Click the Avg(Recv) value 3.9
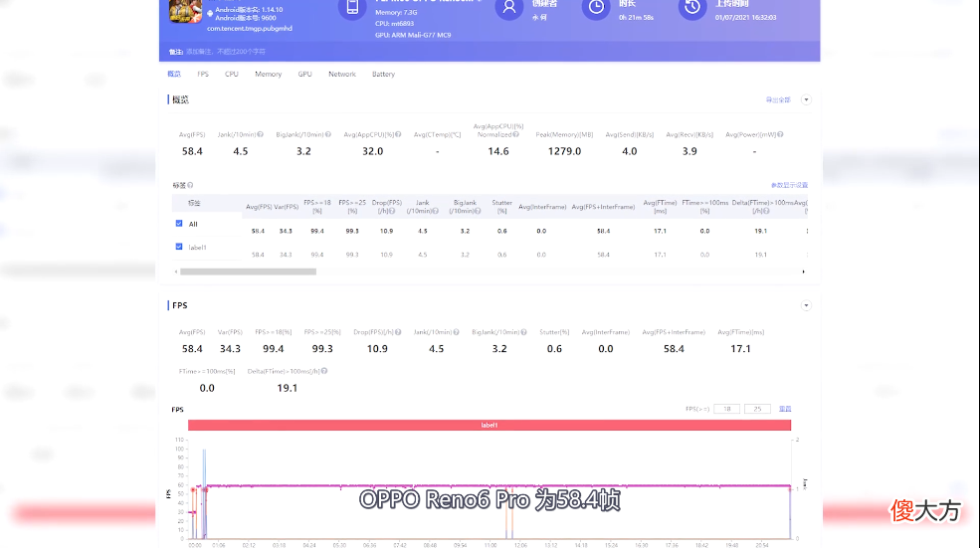Viewport: 980px width, 548px height. pos(689,151)
